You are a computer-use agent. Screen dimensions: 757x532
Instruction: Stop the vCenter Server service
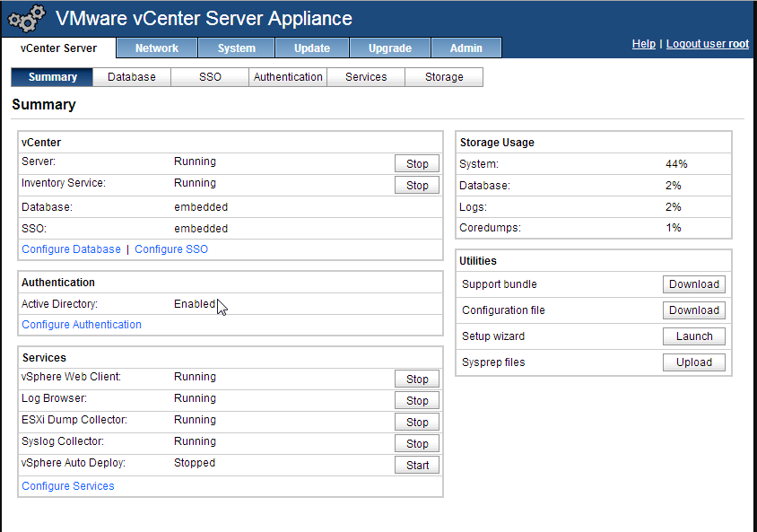pyautogui.click(x=417, y=164)
